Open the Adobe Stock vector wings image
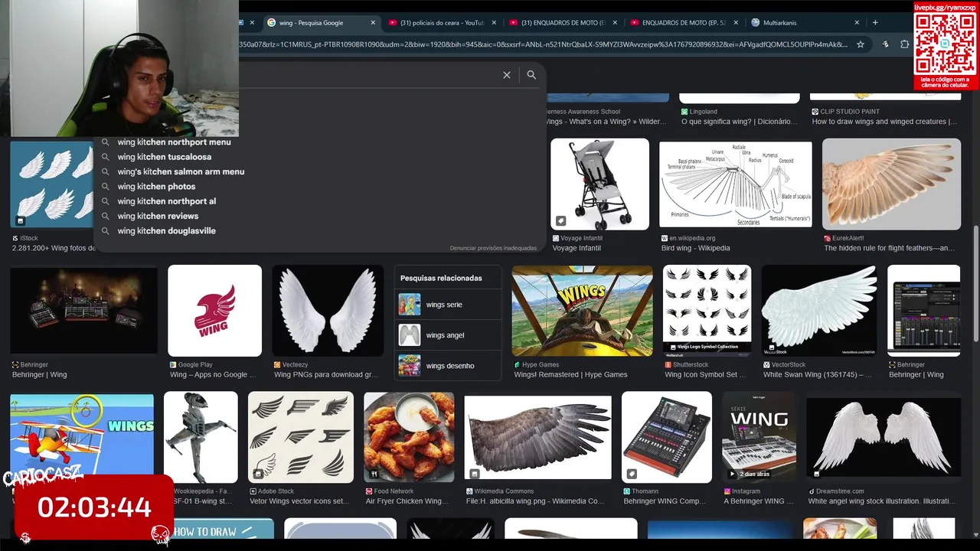Screen dimensions: 980x551 (x=301, y=437)
